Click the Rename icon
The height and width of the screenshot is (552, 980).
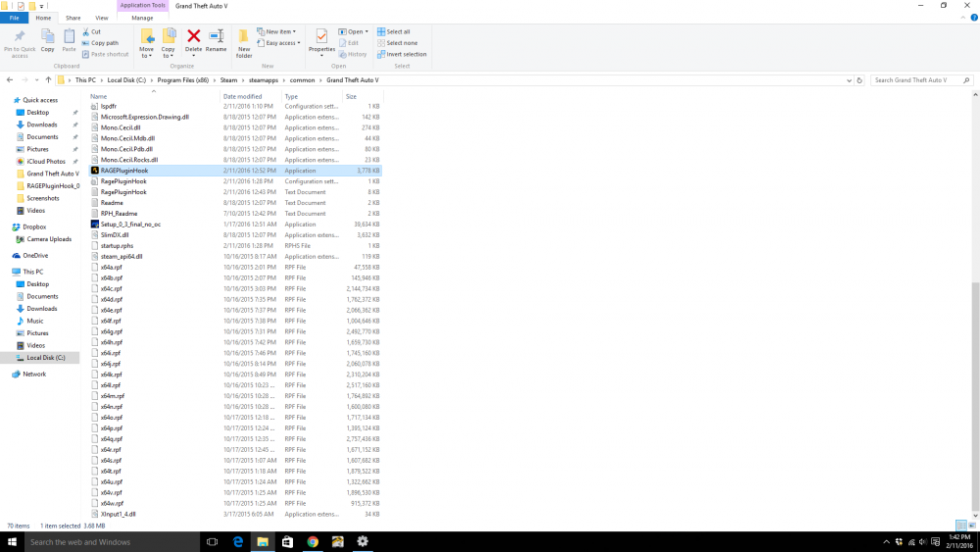(217, 36)
